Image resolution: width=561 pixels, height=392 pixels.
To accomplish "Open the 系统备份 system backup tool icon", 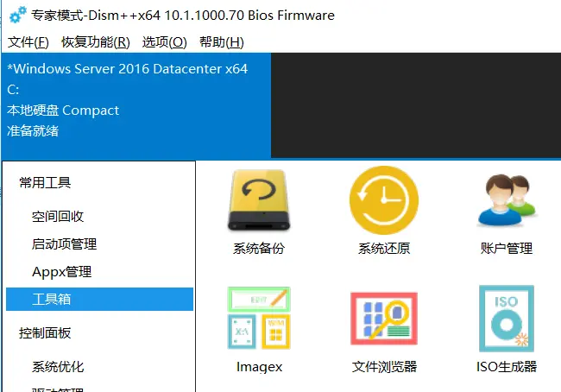I will (259, 200).
